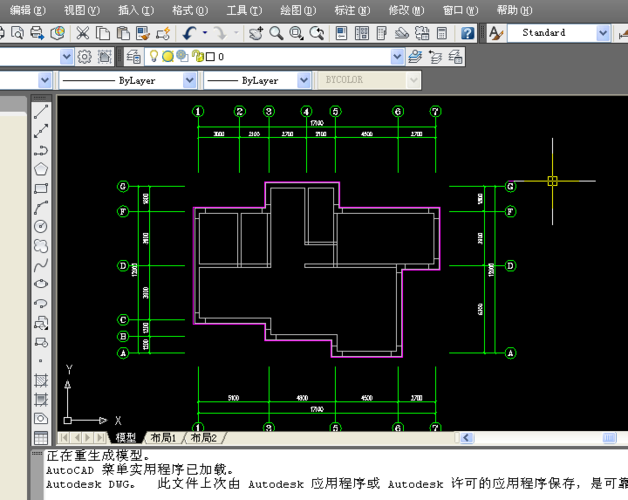Open the workspace dropdown arrow
628x500 pixels.
(x=66, y=56)
